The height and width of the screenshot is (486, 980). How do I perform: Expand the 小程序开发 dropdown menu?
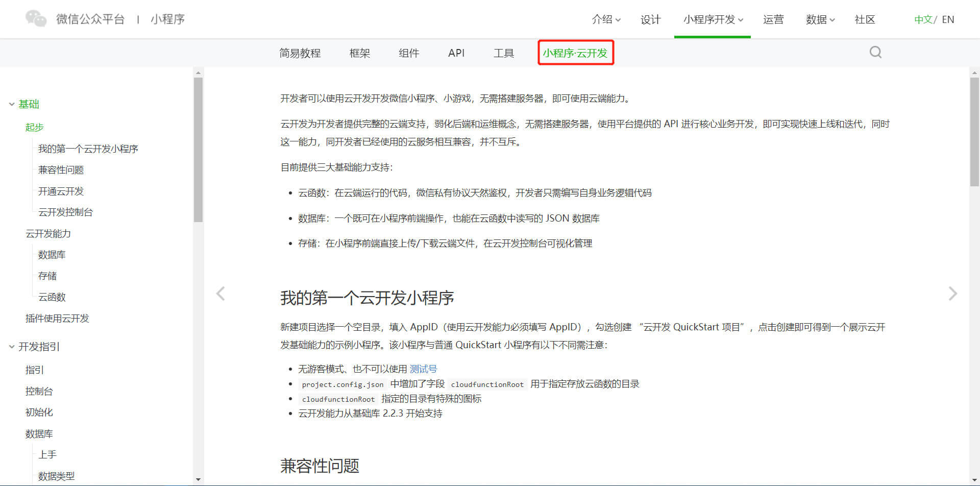(713, 19)
